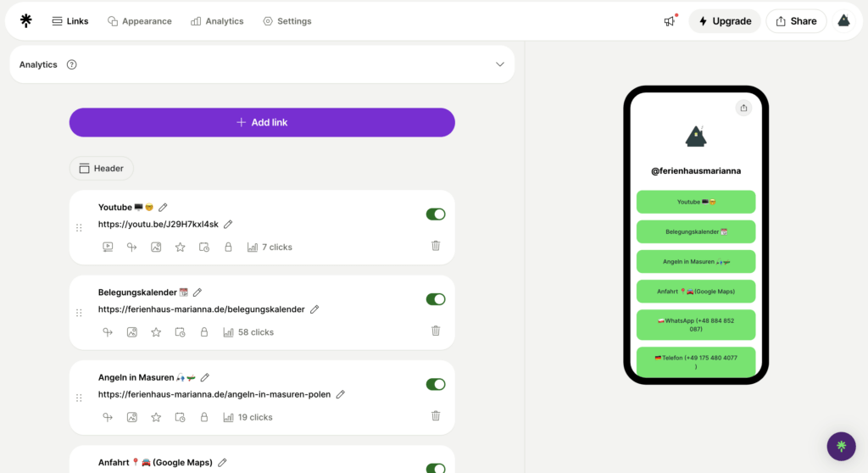Viewport: 868px width, 473px height.
Task: Delete the Belegungskalender link
Action: pos(436,331)
